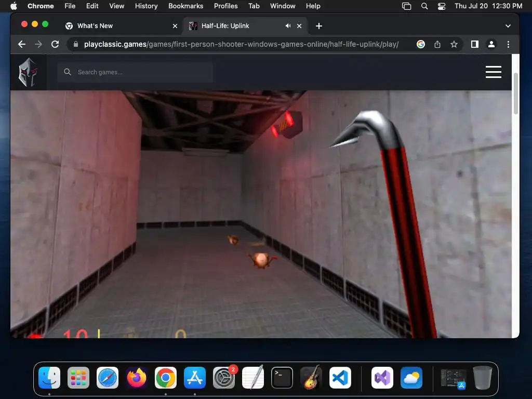
Task: Reload the current page
Action: (x=55, y=44)
